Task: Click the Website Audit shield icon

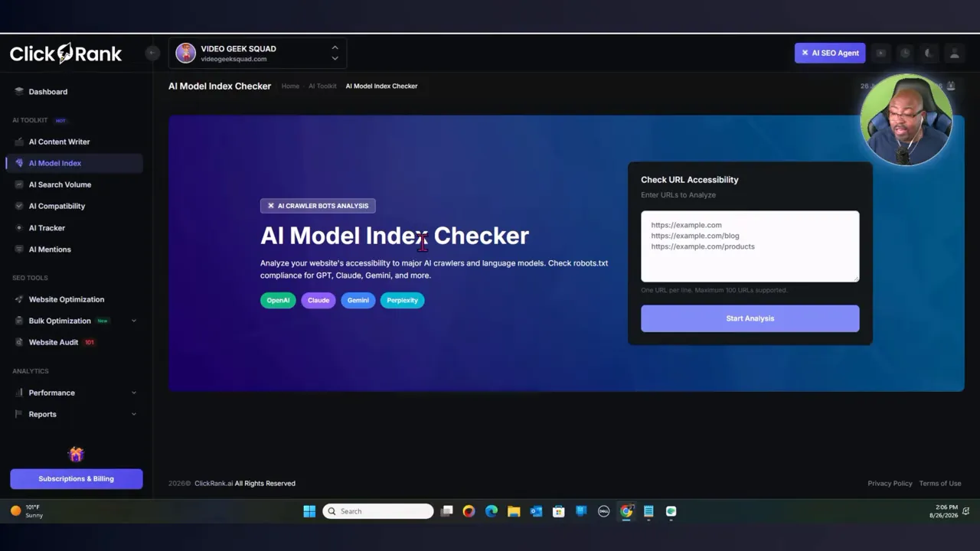Action: pyautogui.click(x=19, y=342)
